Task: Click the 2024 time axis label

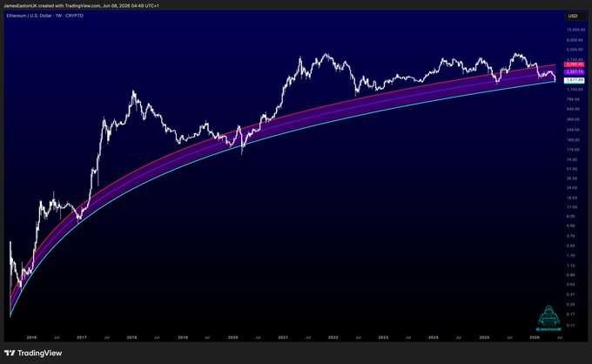Action: click(434, 338)
